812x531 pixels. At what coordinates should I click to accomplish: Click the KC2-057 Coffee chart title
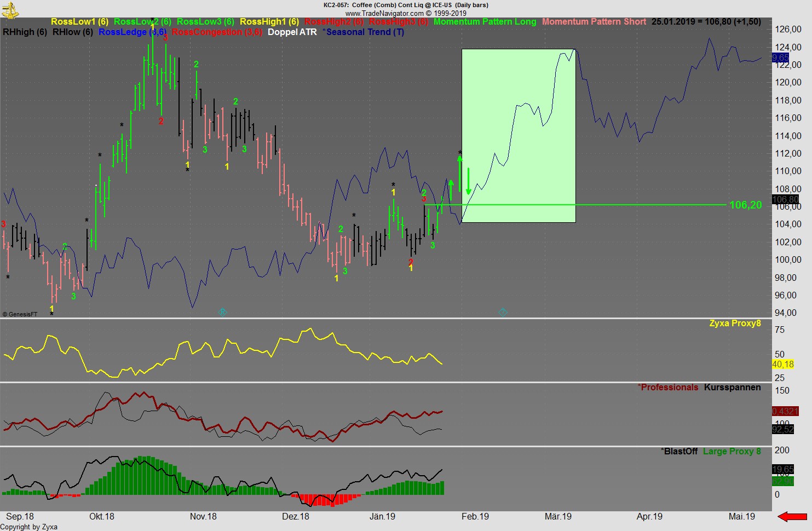coord(406,5)
